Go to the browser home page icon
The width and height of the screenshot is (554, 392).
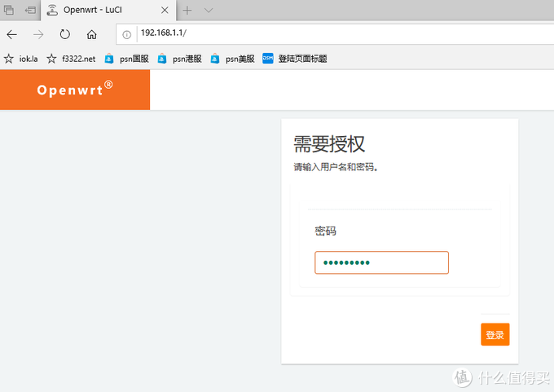tap(91, 35)
